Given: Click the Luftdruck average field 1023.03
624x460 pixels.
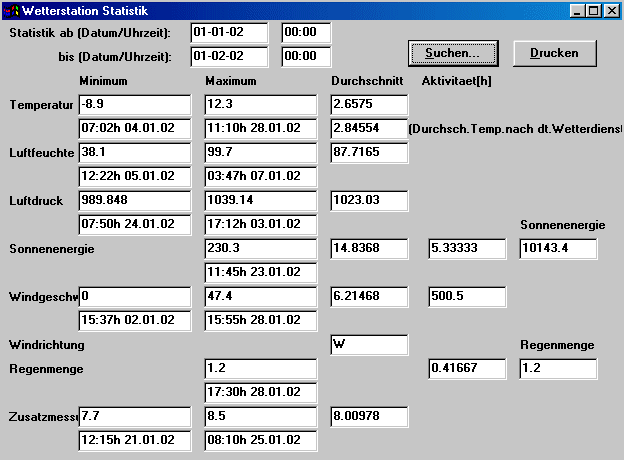Looking at the screenshot, I should 369,201.
